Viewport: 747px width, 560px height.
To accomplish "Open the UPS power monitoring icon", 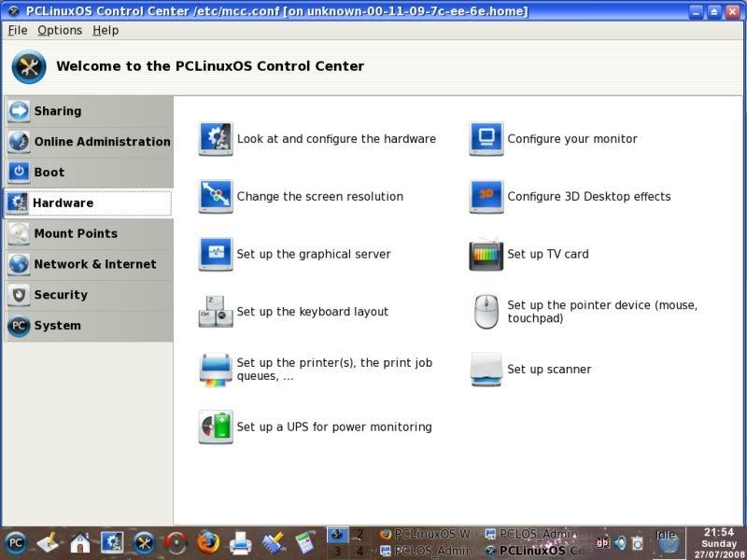I will 216,427.
